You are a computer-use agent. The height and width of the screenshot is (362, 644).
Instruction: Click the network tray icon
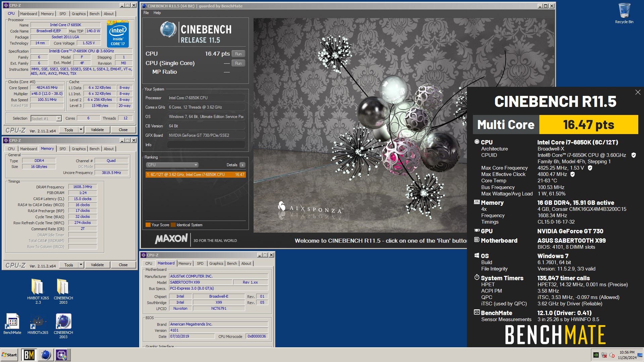point(604,355)
